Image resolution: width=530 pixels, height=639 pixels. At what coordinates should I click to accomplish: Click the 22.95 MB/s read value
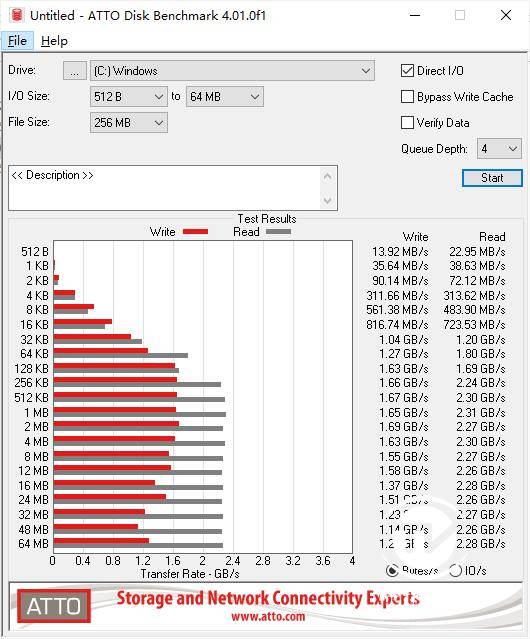477,251
